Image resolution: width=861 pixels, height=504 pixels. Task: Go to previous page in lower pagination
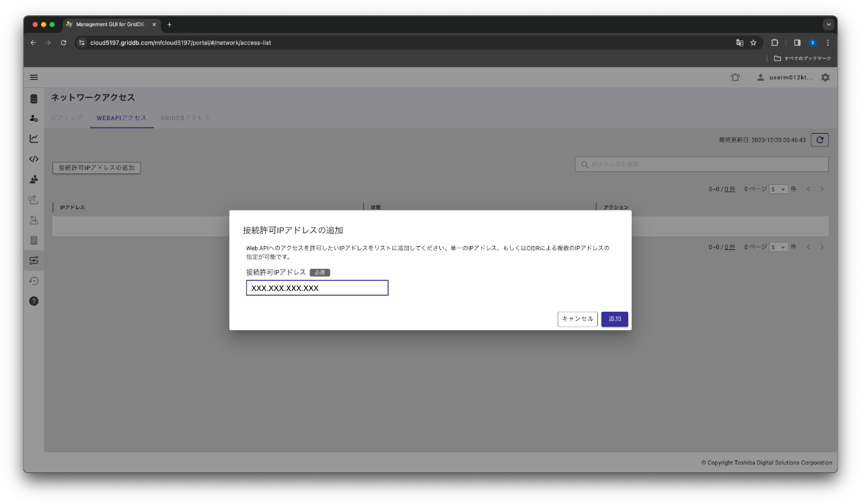pos(809,247)
